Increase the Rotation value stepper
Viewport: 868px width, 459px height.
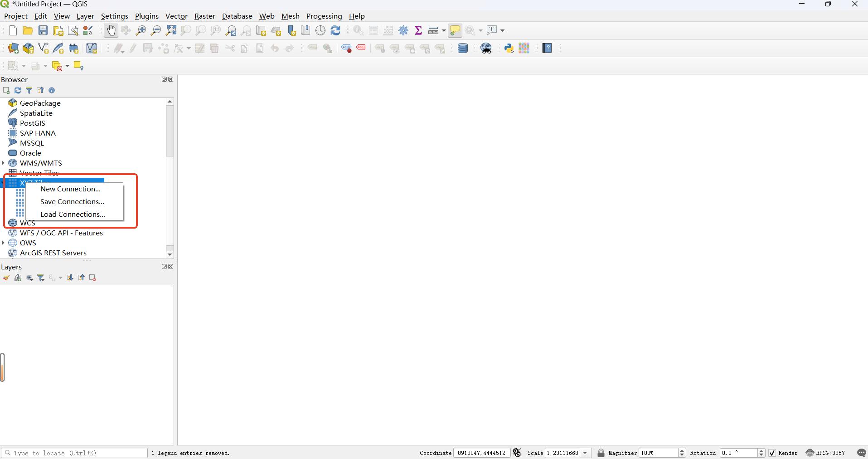(x=761, y=450)
